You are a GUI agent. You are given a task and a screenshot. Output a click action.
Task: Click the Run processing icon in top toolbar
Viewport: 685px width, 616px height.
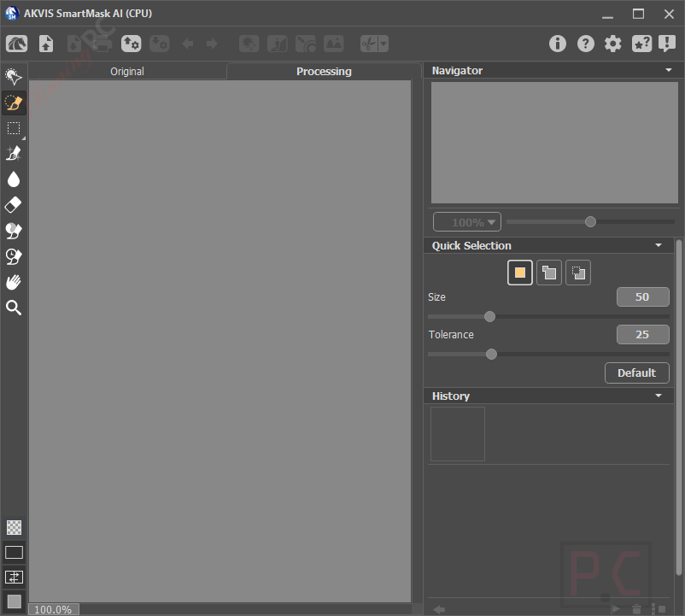point(278,44)
